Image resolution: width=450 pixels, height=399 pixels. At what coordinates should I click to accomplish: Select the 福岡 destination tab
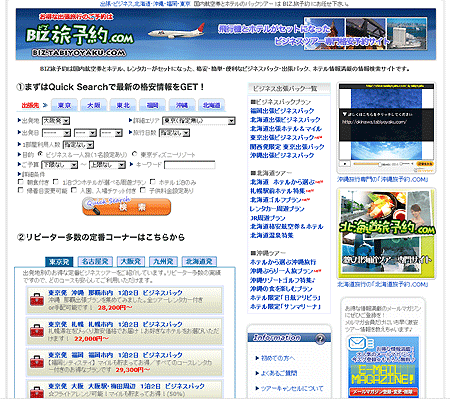tap(152, 105)
